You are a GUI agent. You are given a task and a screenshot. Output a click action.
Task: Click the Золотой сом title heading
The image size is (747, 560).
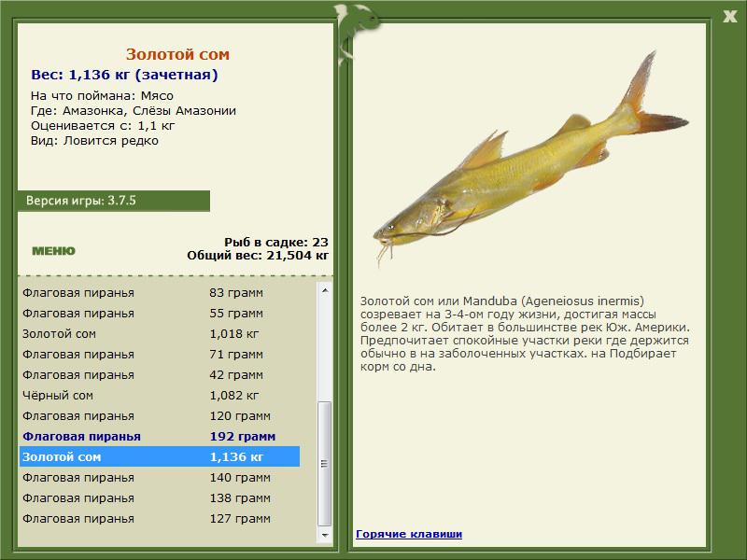point(177,54)
